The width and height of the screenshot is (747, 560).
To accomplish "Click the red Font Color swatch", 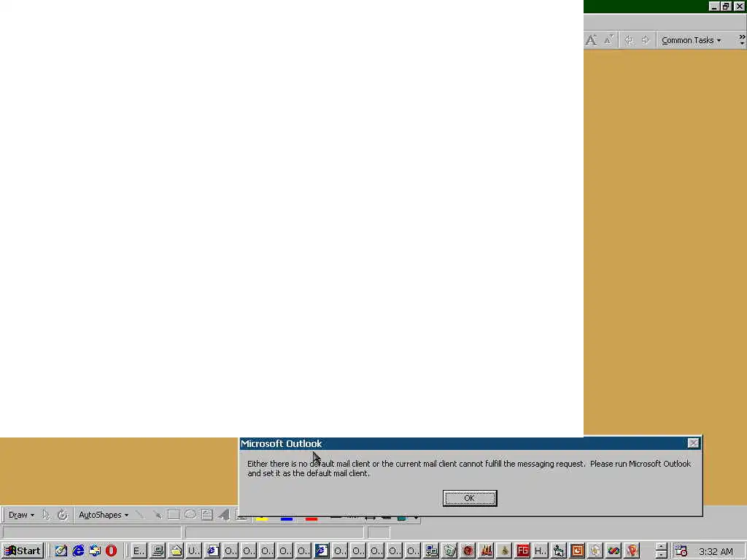I will point(311,518).
